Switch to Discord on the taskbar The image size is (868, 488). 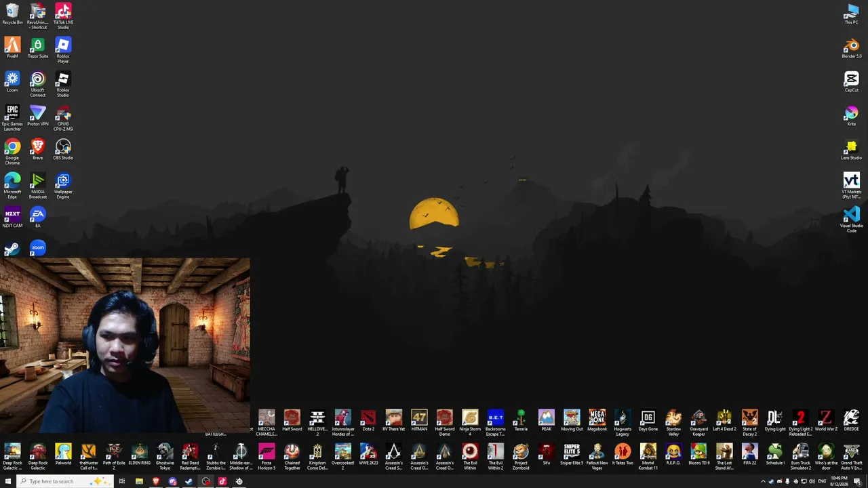pos(172,481)
